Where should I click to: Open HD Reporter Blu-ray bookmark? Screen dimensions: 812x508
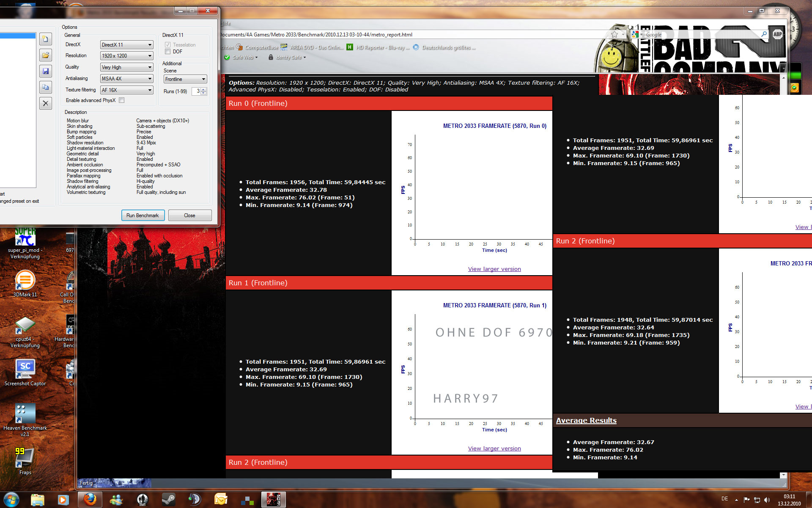(x=378, y=47)
